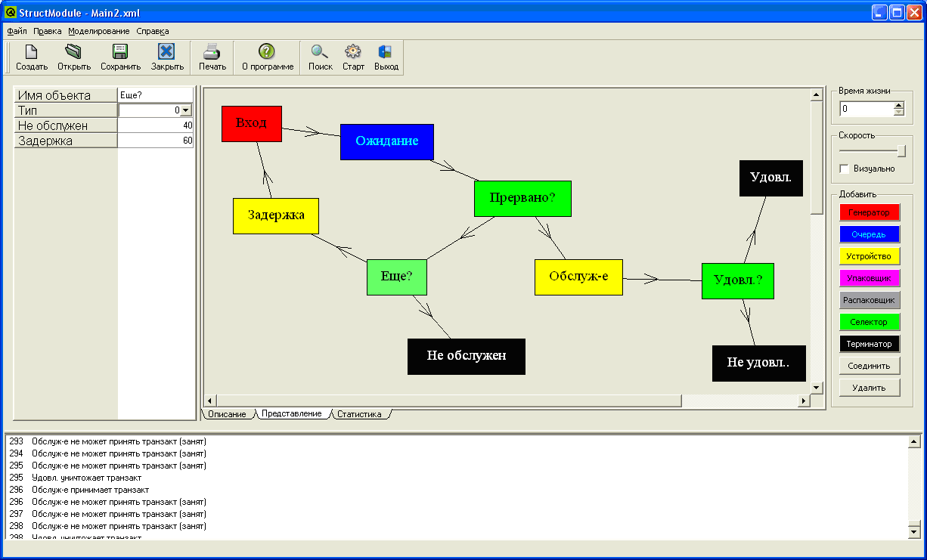Select the yellow Задержка node
The width and height of the screenshot is (927, 560).
pos(276,216)
